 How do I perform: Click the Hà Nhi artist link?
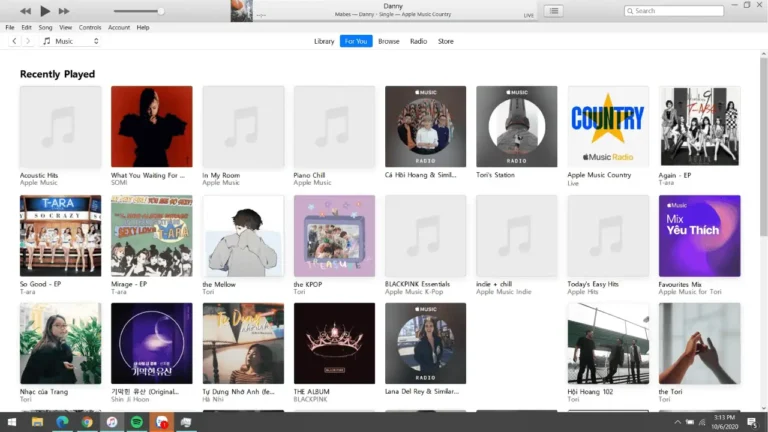[x=213, y=400]
